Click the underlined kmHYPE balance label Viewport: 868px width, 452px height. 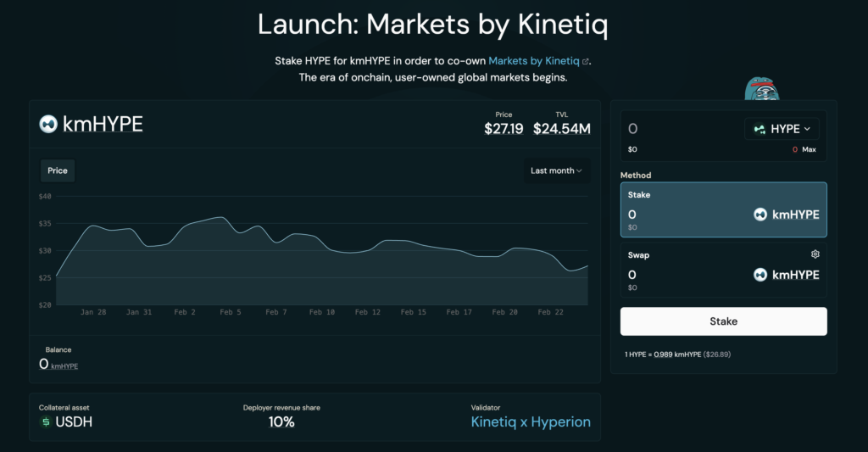[x=64, y=366]
